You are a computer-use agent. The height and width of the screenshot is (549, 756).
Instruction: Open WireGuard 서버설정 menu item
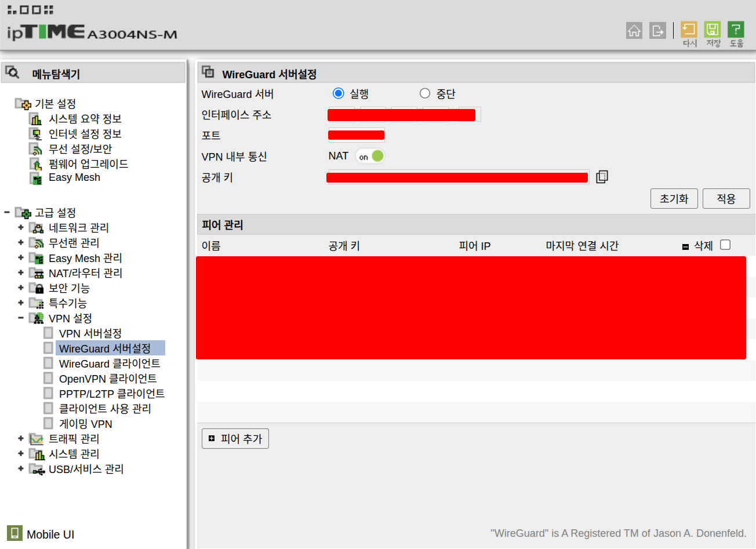click(105, 348)
